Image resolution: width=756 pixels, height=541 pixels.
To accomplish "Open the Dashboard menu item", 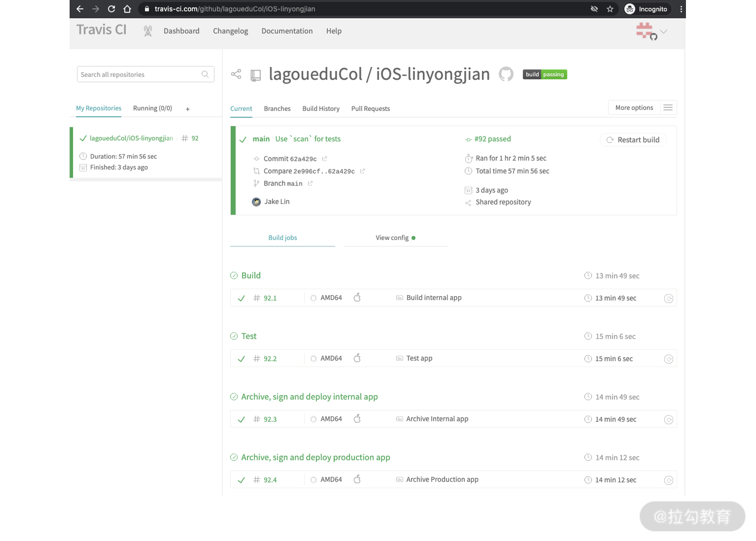I will coord(182,31).
